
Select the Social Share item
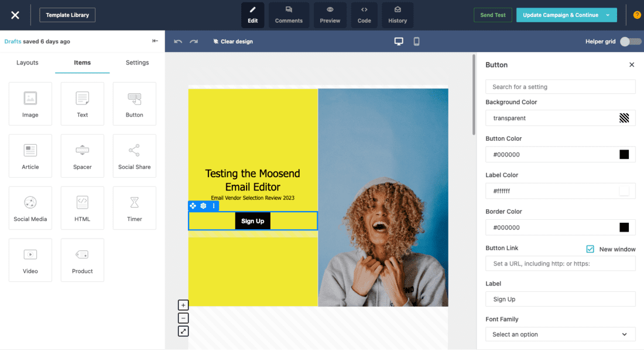pos(135,156)
